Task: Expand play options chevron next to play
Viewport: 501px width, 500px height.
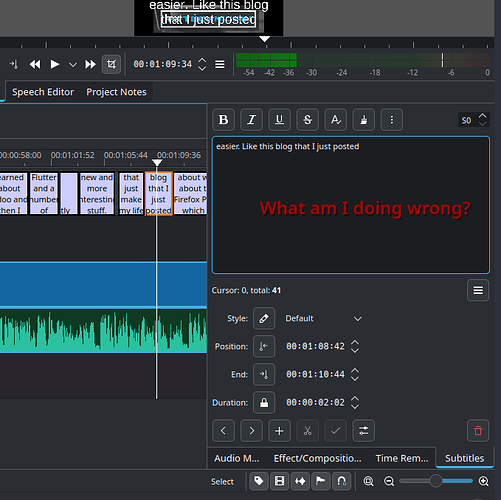Action: pos(73,64)
